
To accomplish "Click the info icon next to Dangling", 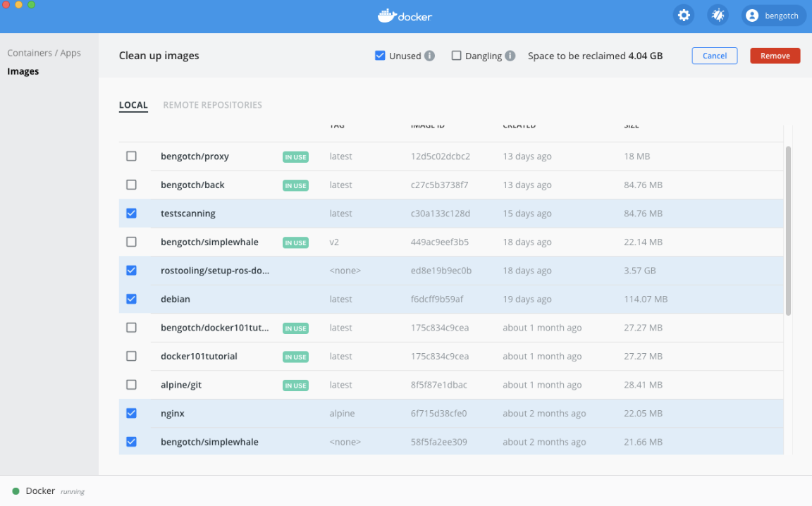I will click(510, 55).
